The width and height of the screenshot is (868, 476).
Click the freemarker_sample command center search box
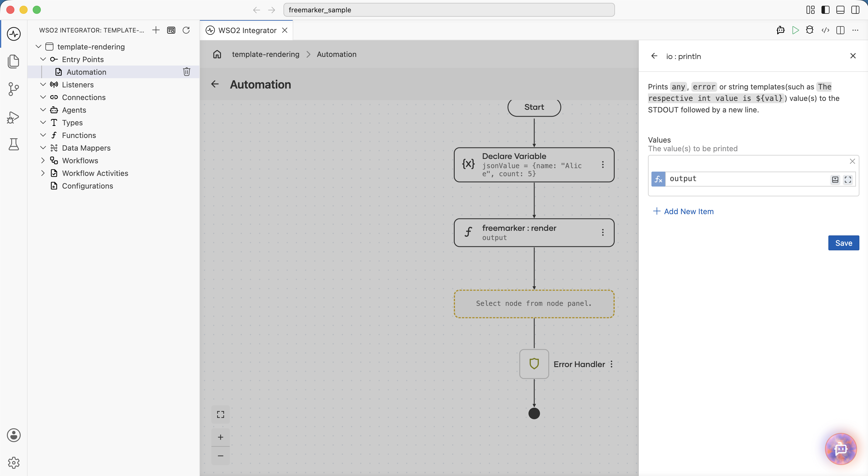(449, 10)
